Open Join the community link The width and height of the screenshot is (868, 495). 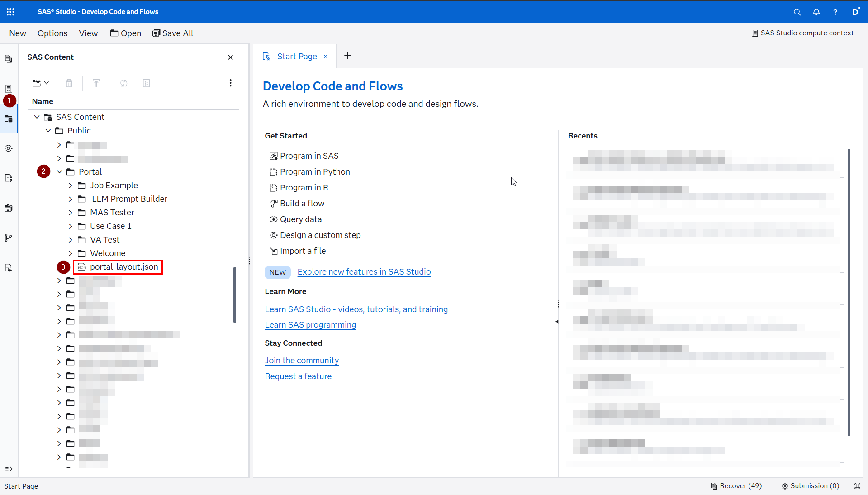(302, 361)
